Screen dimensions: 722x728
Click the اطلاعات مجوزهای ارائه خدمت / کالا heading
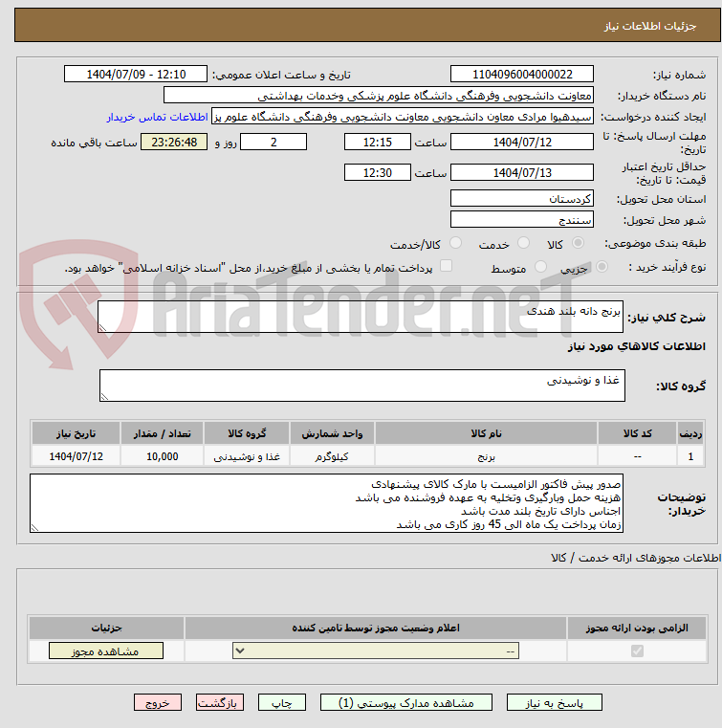tap(635, 557)
